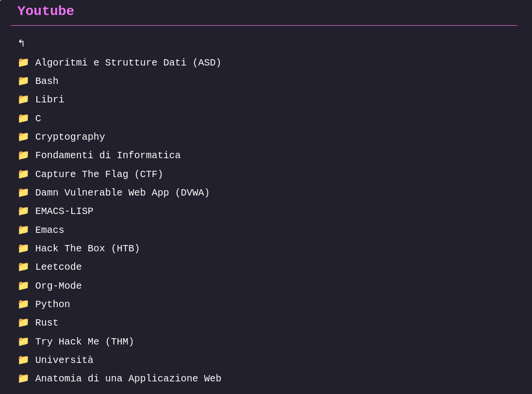Open Fondamenti di Informatica link
This screenshot has height=394, width=532.
[x=108, y=155]
